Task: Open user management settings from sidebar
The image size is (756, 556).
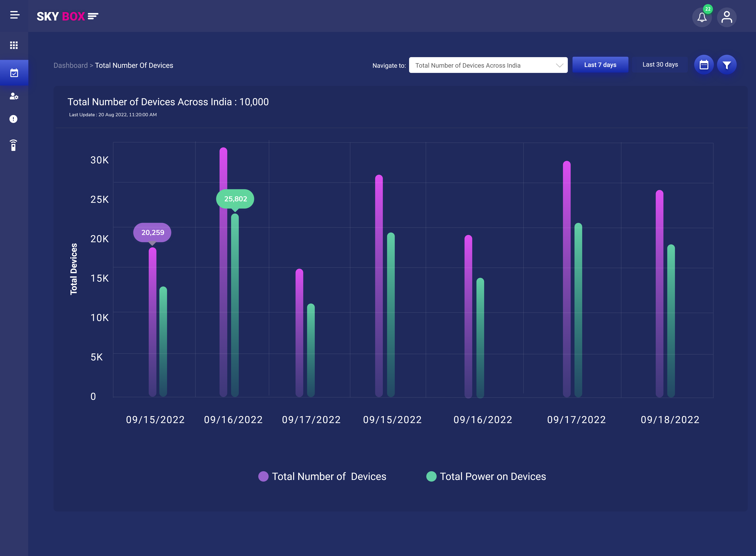Action: coord(14,97)
